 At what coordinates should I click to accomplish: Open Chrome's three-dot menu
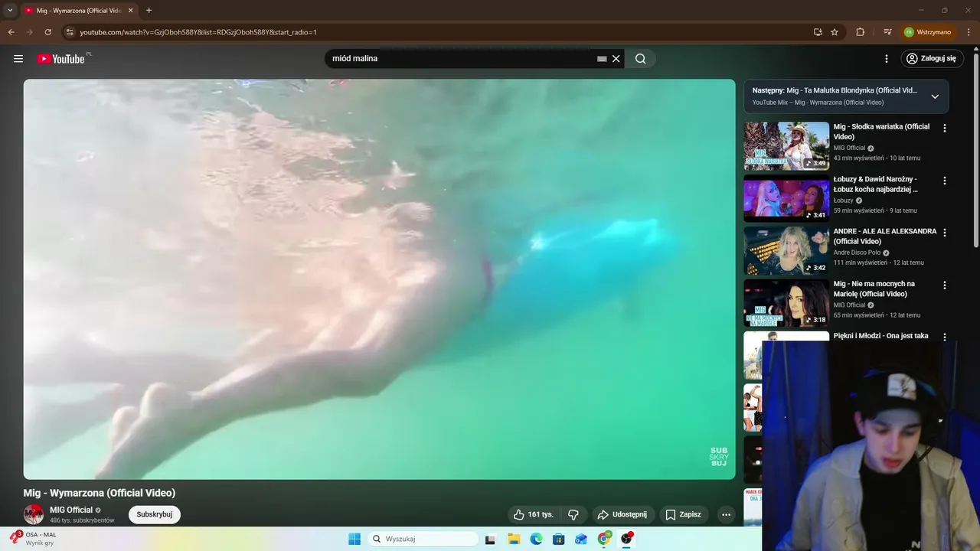click(x=969, y=32)
